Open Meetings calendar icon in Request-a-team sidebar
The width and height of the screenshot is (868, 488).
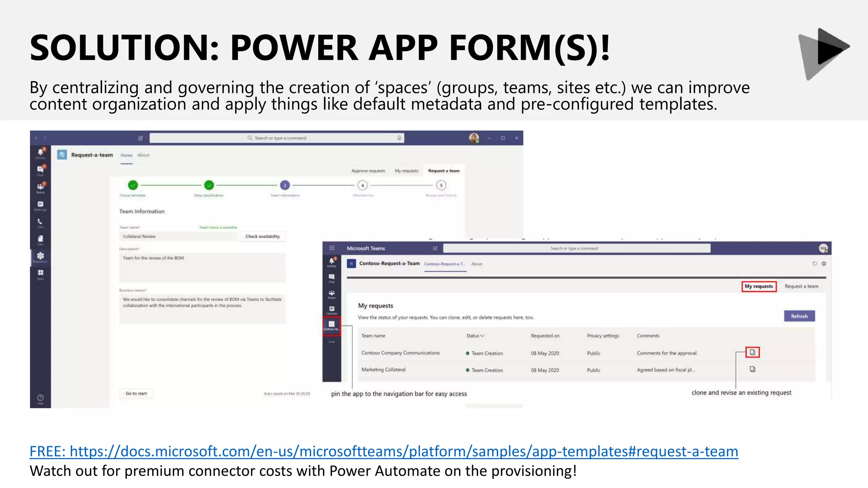tap(40, 205)
